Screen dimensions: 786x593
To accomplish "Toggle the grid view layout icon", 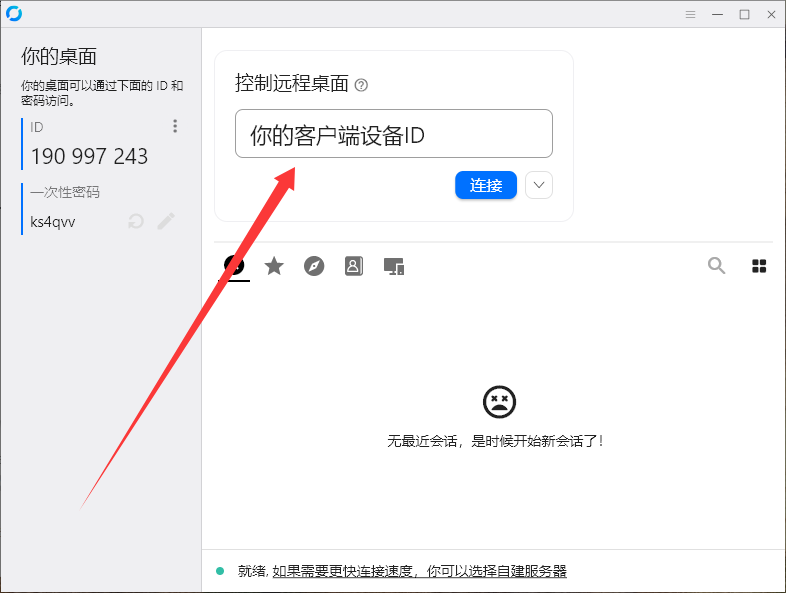I will 759,266.
